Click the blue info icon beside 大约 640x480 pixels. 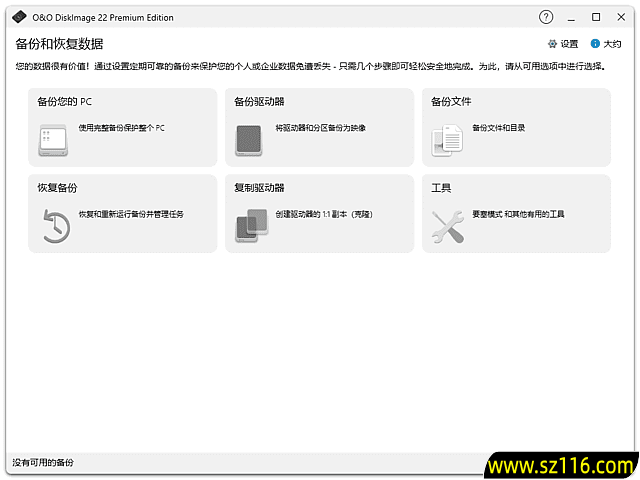[595, 44]
